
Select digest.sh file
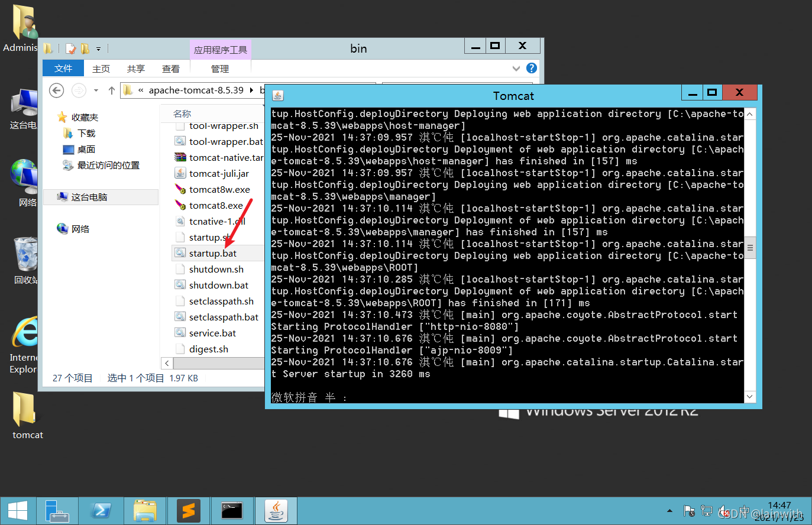[209, 349]
